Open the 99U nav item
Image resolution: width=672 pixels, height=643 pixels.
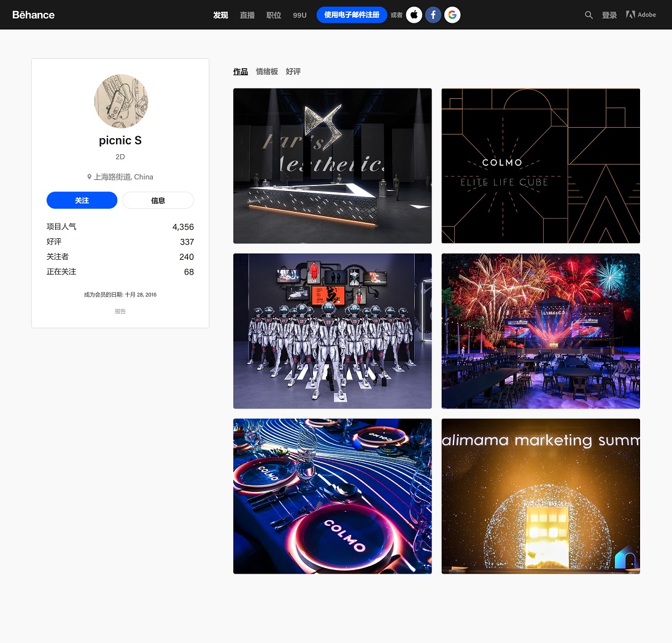pos(299,15)
